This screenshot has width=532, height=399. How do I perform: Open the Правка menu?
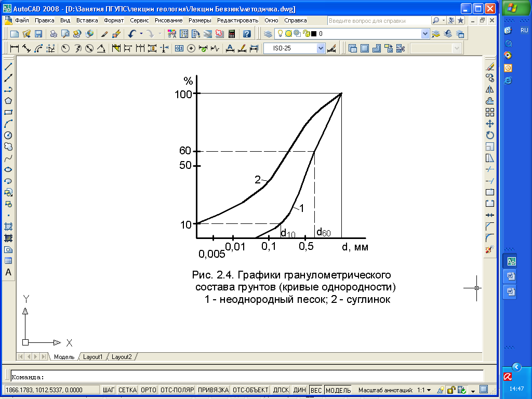pyautogui.click(x=45, y=20)
